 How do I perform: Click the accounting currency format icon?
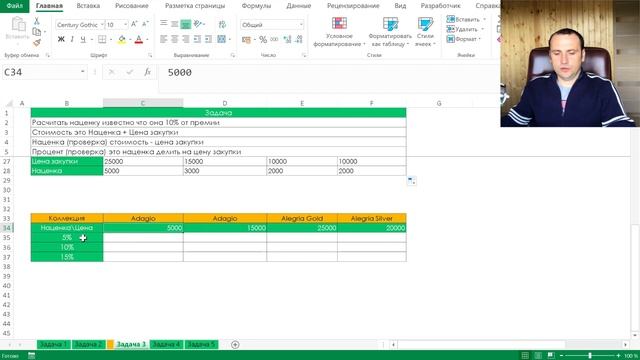pyautogui.click(x=246, y=40)
